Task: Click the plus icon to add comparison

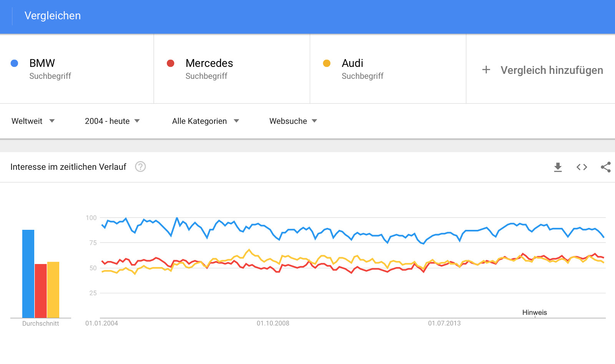Action: 486,70
